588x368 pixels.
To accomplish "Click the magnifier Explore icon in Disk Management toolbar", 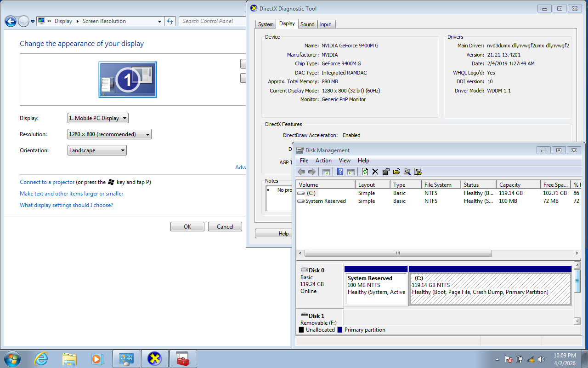I will click(407, 172).
